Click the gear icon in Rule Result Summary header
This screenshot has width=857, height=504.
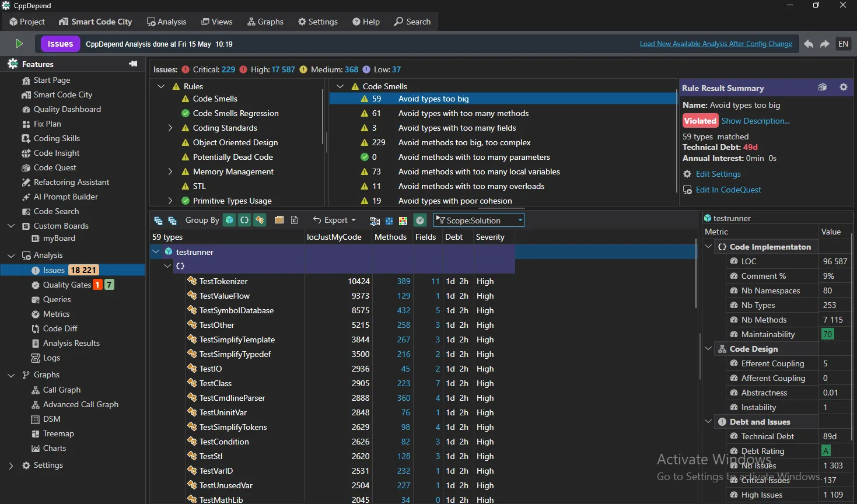[844, 87]
